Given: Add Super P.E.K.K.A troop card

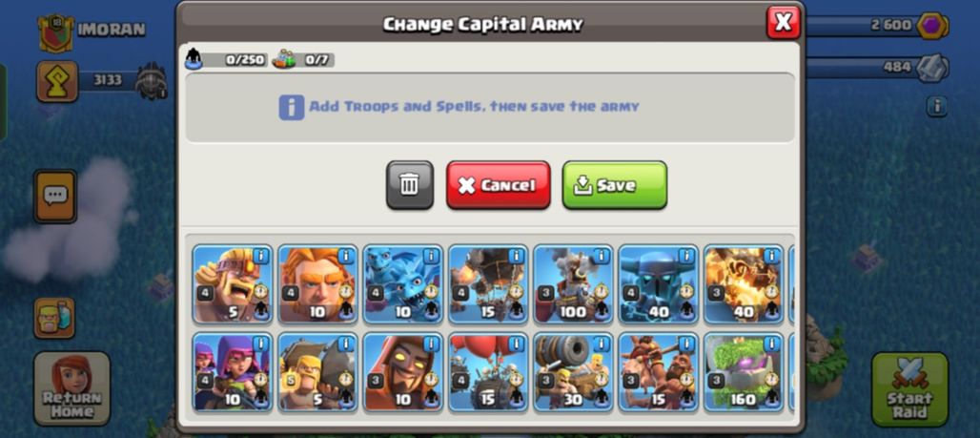Looking at the screenshot, I should click(x=658, y=284).
